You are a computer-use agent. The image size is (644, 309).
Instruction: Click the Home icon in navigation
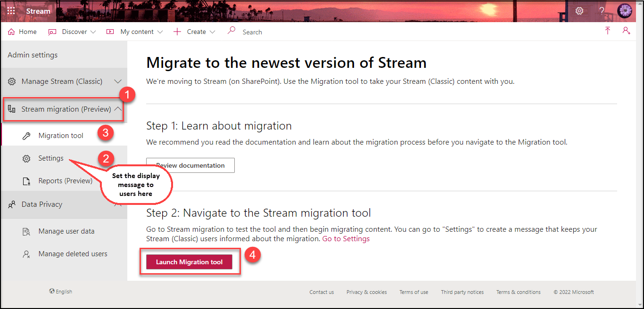click(x=12, y=32)
